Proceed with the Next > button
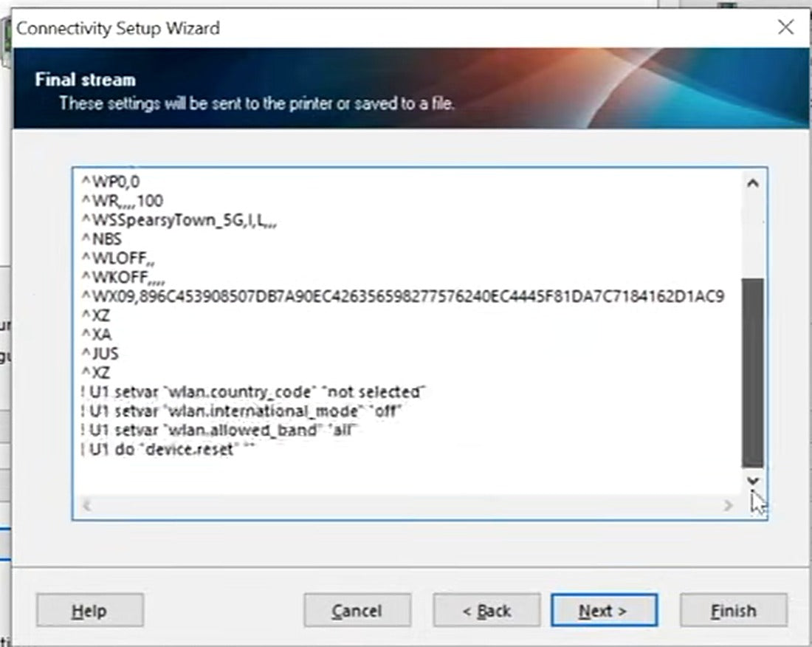 click(x=604, y=610)
